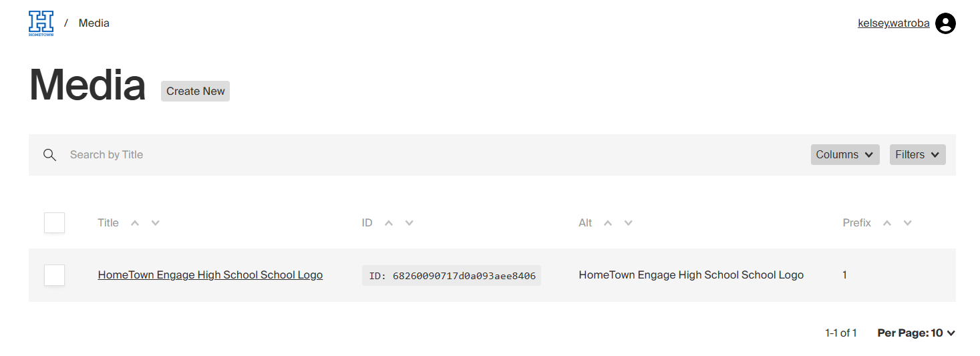The width and height of the screenshot is (980, 356).
Task: Toggle the select-all checkbox in header
Action: [54, 223]
